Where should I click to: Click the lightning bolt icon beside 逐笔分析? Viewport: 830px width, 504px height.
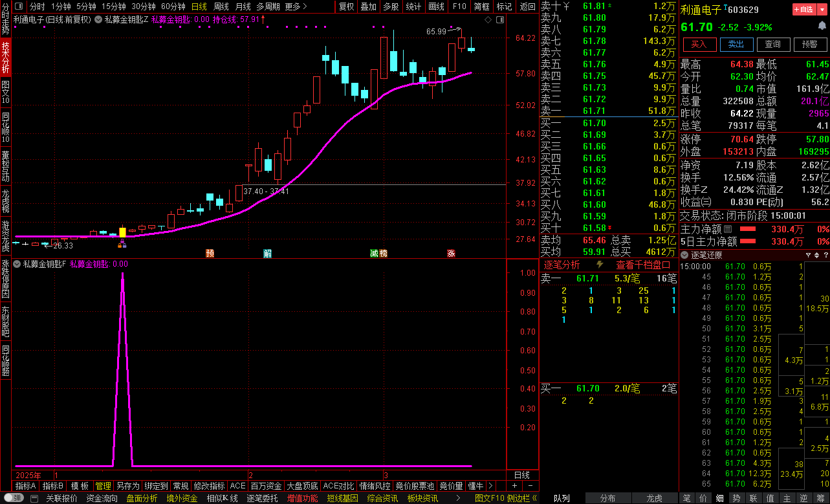[600, 265]
